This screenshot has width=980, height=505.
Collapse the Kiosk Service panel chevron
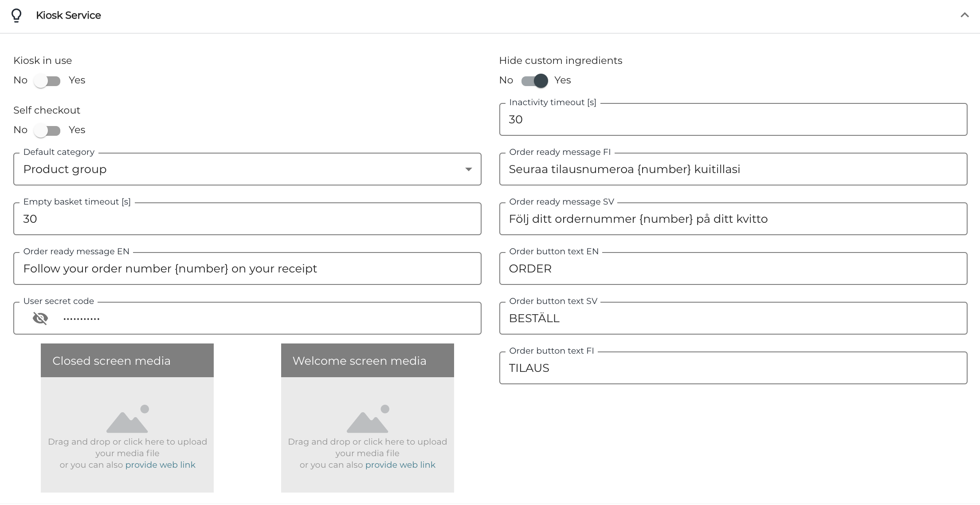964,16
